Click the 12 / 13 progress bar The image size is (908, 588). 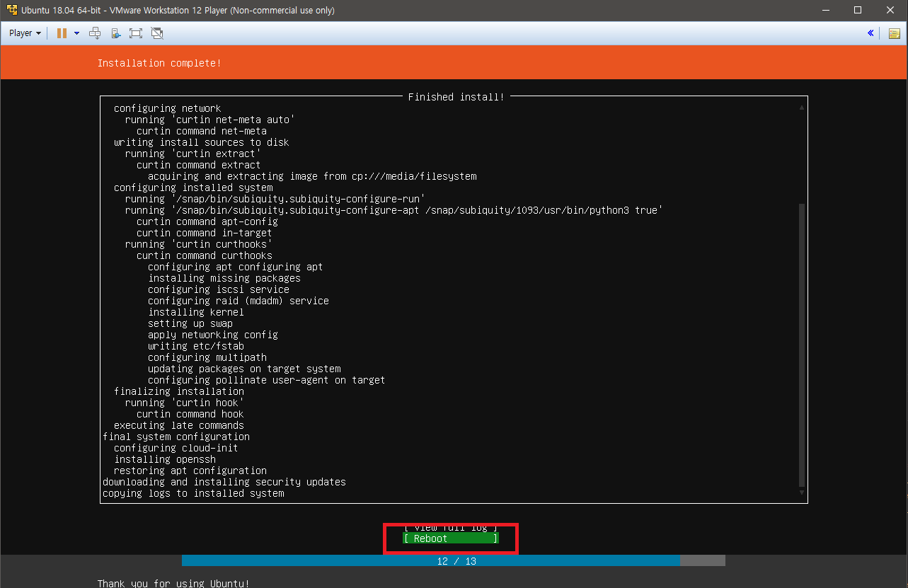click(454, 560)
